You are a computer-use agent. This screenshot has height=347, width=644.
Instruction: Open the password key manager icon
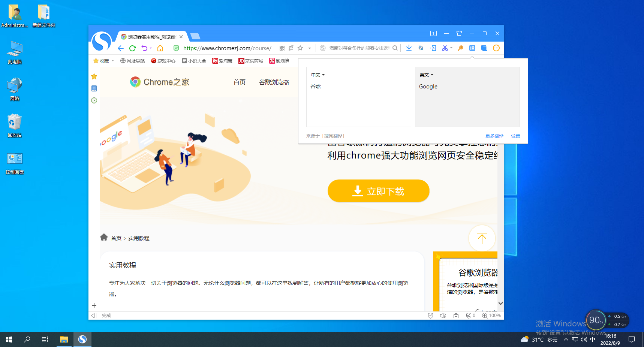460,48
